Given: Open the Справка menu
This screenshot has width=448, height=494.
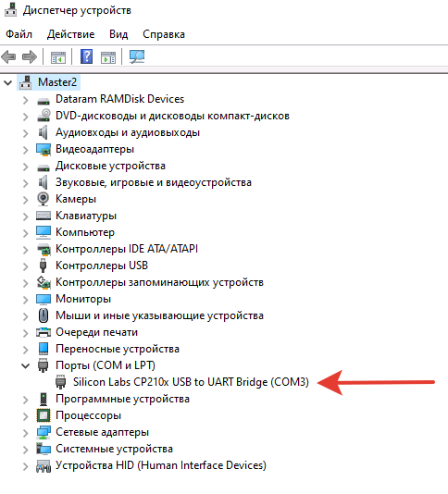Looking at the screenshot, I should tap(164, 34).
